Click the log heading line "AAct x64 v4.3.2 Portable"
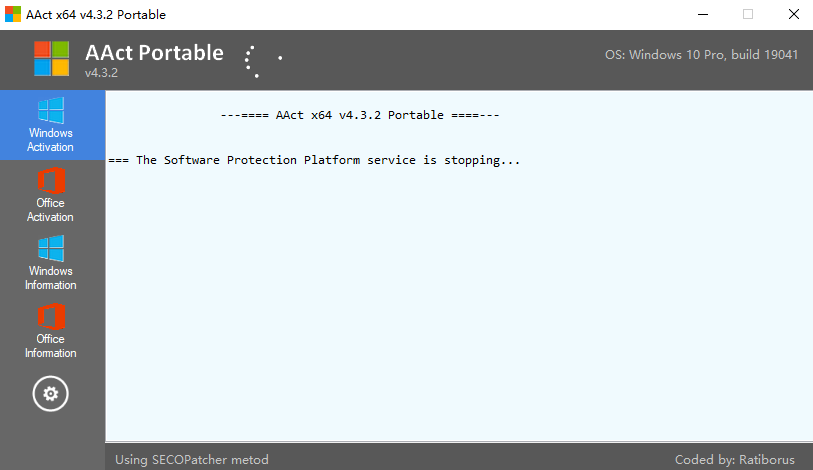The height and width of the screenshot is (470, 813). pyautogui.click(x=359, y=115)
